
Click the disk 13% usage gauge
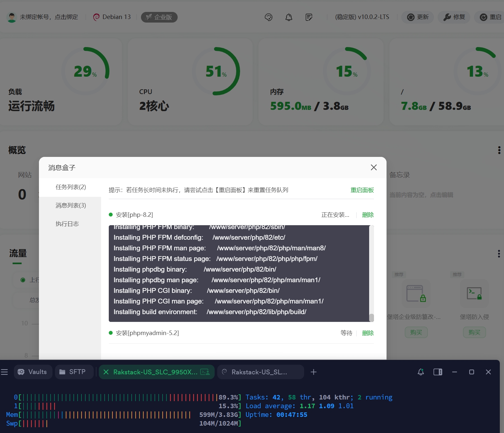click(x=478, y=71)
